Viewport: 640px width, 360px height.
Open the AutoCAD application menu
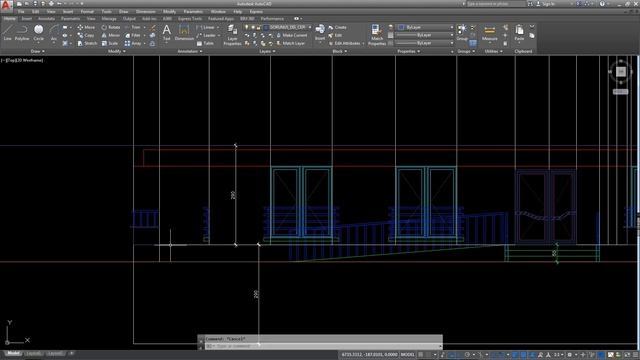6,5
